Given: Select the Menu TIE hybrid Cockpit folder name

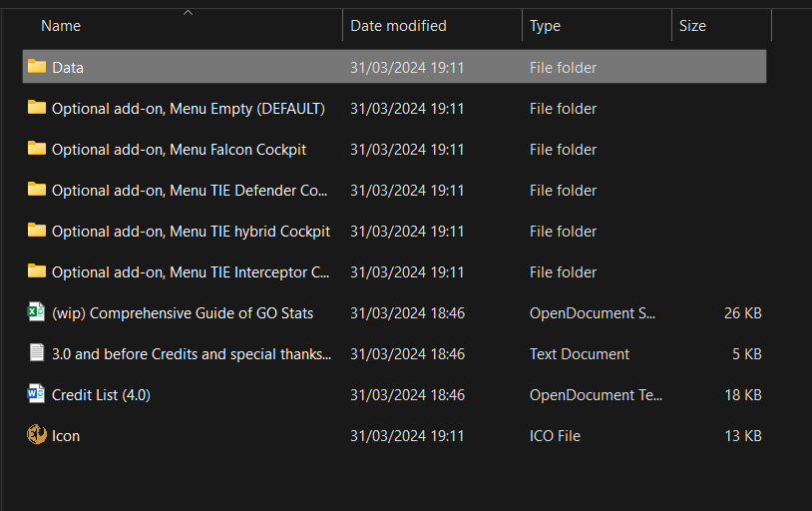Looking at the screenshot, I should tap(191, 232).
